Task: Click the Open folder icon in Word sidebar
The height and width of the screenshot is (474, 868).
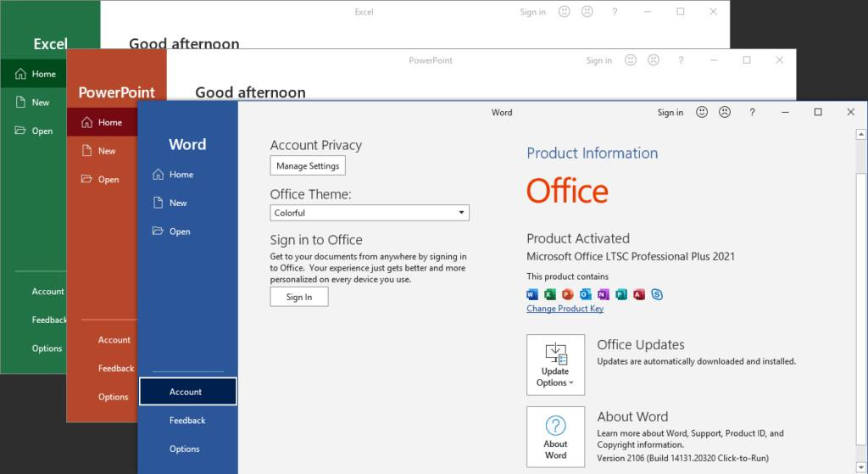Action: coord(158,231)
